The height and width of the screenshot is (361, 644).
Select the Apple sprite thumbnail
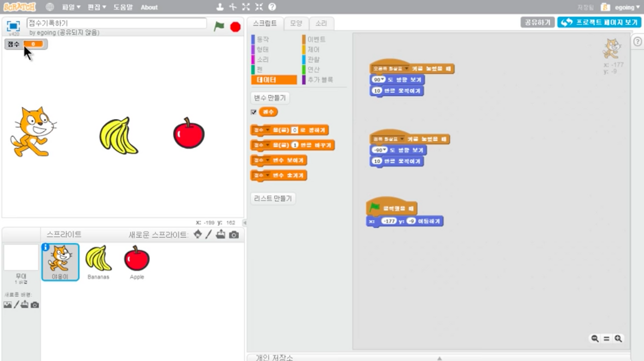point(137,262)
